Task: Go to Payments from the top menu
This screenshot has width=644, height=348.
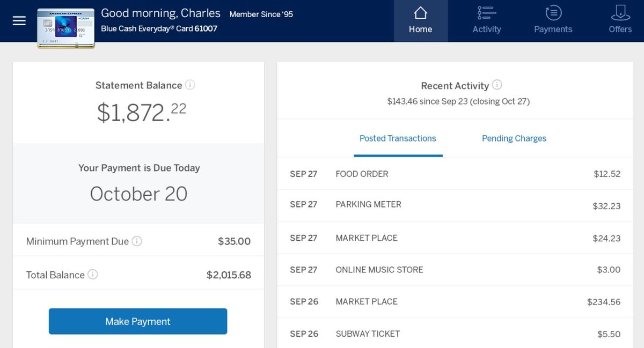Action: (x=553, y=21)
